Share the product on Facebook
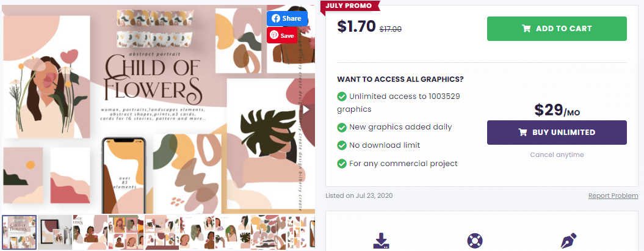 286,18
